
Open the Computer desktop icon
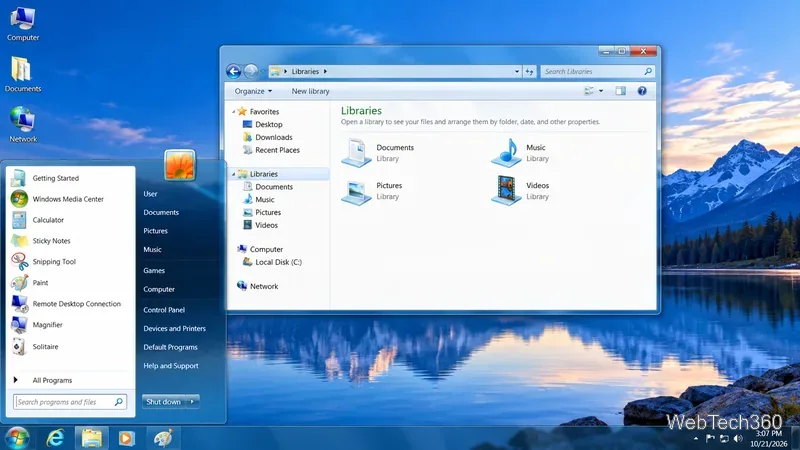click(x=22, y=24)
